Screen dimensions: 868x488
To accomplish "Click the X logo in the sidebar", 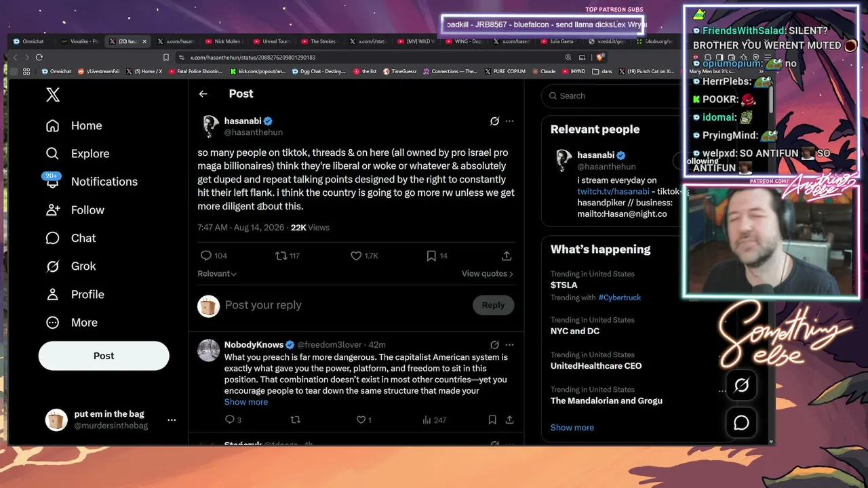I will click(53, 95).
